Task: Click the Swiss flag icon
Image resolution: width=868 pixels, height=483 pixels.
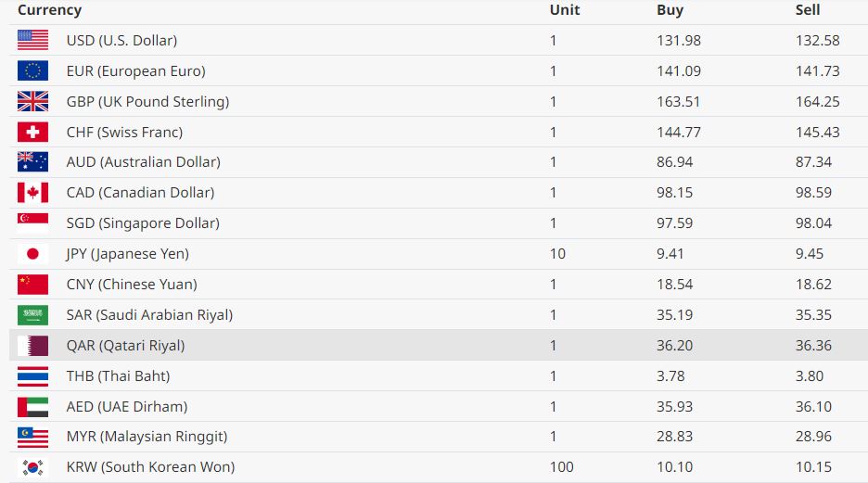Action: (32, 132)
